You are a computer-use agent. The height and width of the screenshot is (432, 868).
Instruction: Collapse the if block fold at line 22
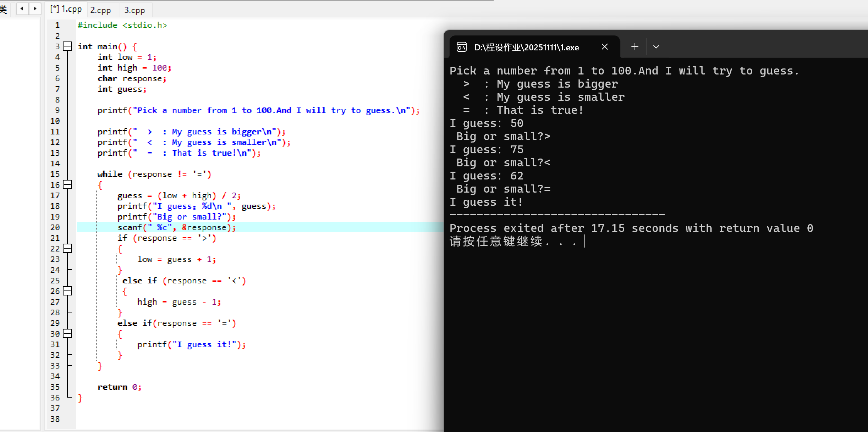click(67, 249)
